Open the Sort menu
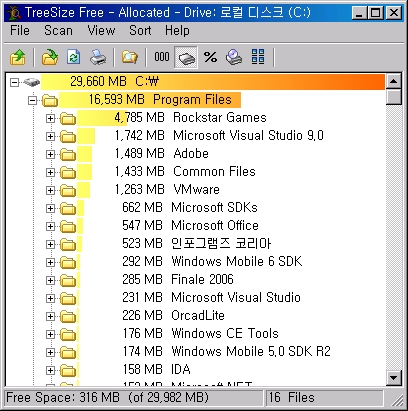408x411 pixels. 140,31
